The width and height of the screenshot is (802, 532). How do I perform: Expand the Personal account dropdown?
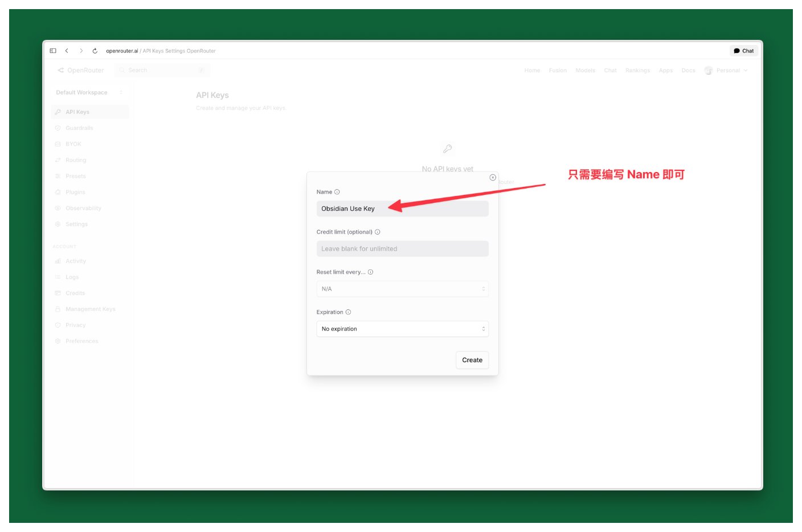[x=726, y=71]
